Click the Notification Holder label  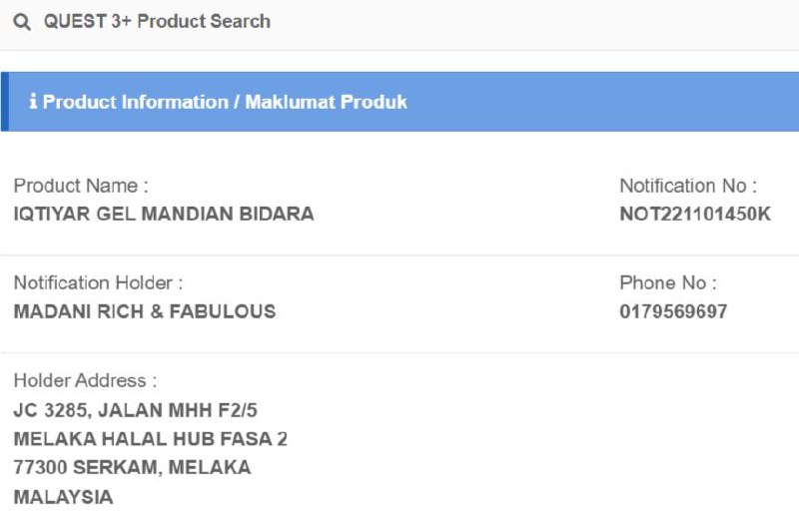pos(98,283)
